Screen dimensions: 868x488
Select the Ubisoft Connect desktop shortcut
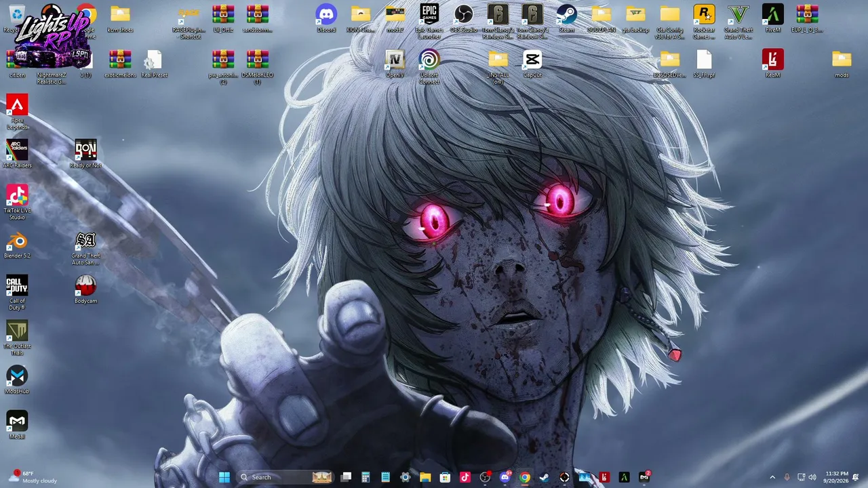[429, 67]
